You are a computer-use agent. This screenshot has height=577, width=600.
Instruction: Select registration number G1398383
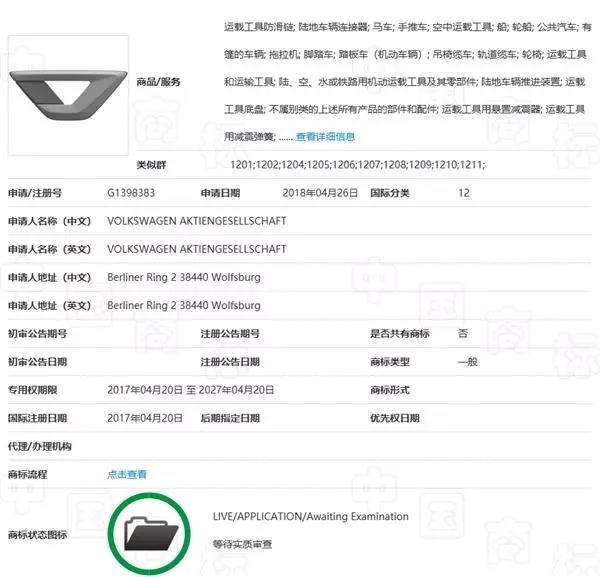click(131, 193)
